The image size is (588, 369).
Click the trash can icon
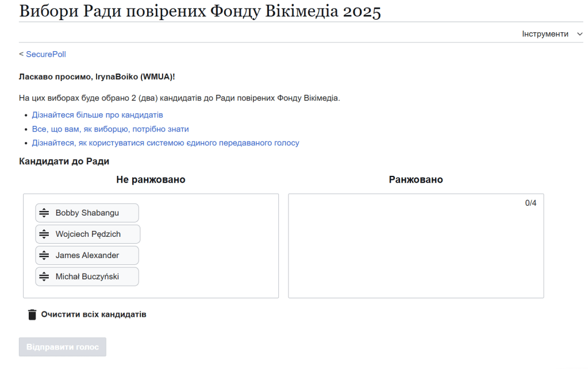coord(32,314)
